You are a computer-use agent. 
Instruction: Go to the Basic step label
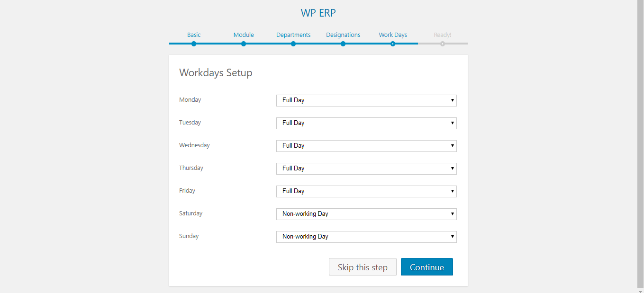click(x=194, y=35)
